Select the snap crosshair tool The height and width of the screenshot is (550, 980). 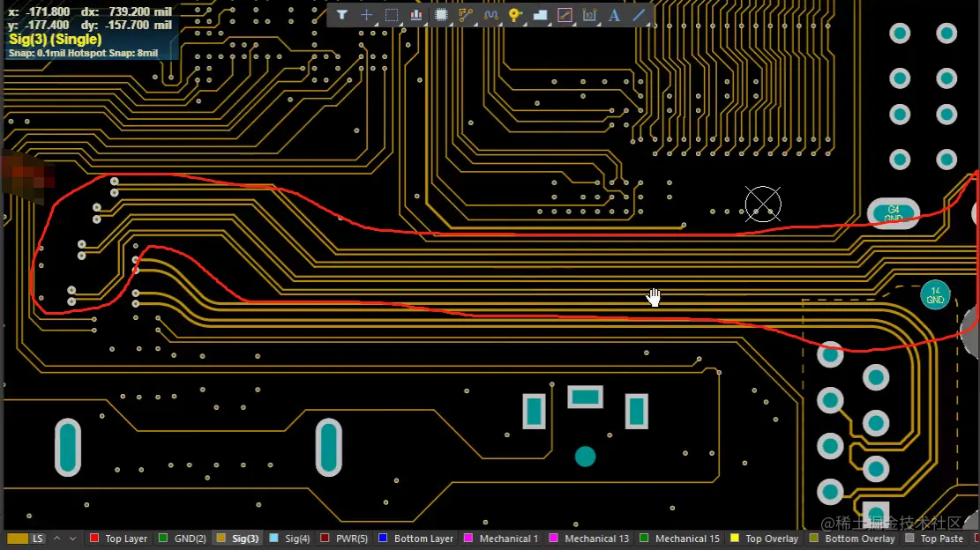[367, 15]
